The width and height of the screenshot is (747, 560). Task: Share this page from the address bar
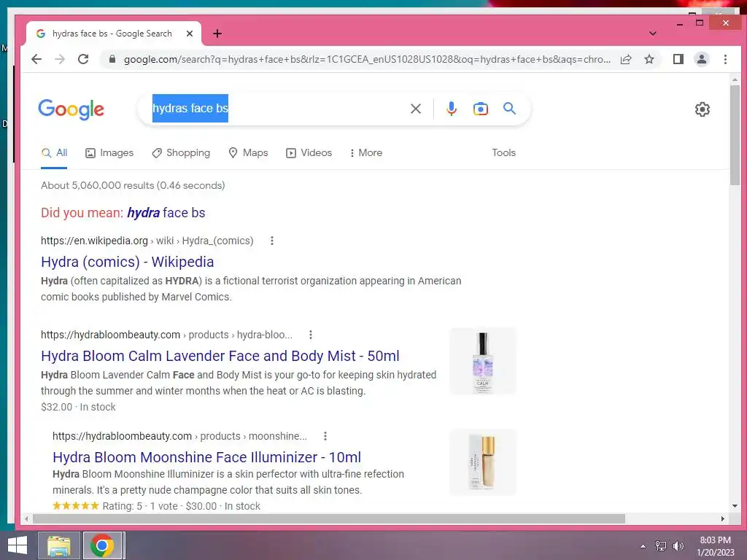(x=625, y=59)
